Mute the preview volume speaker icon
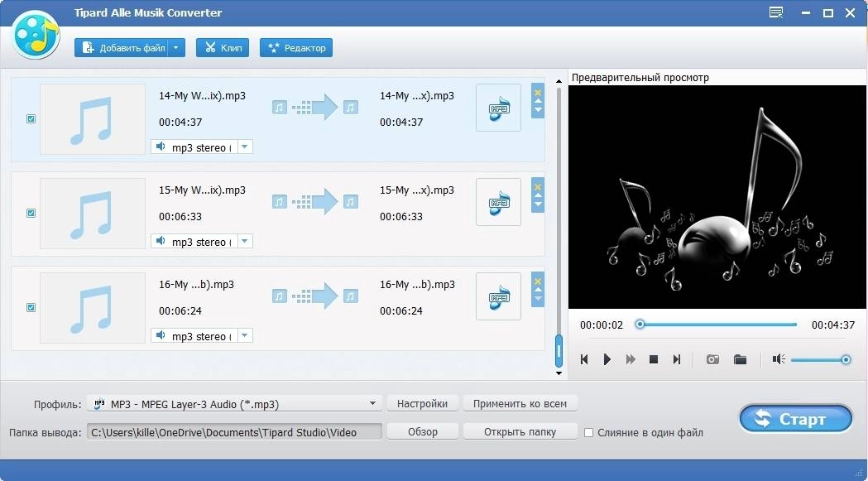This screenshot has height=481, width=868. [x=779, y=359]
